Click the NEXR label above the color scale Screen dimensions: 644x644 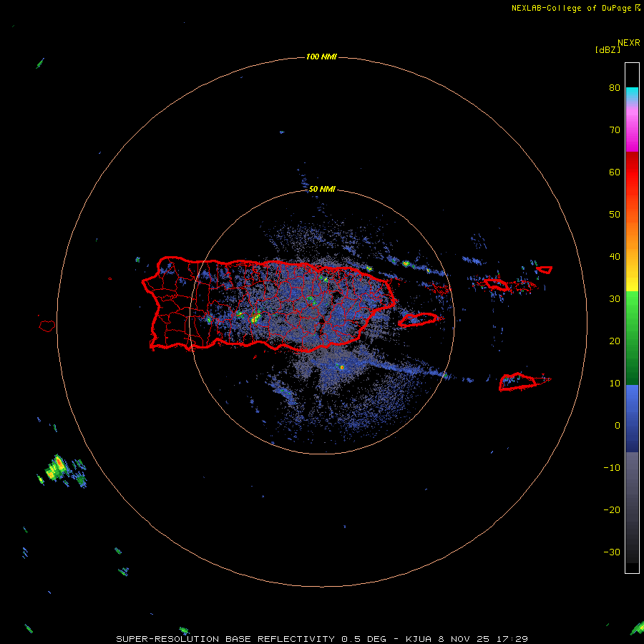click(629, 43)
